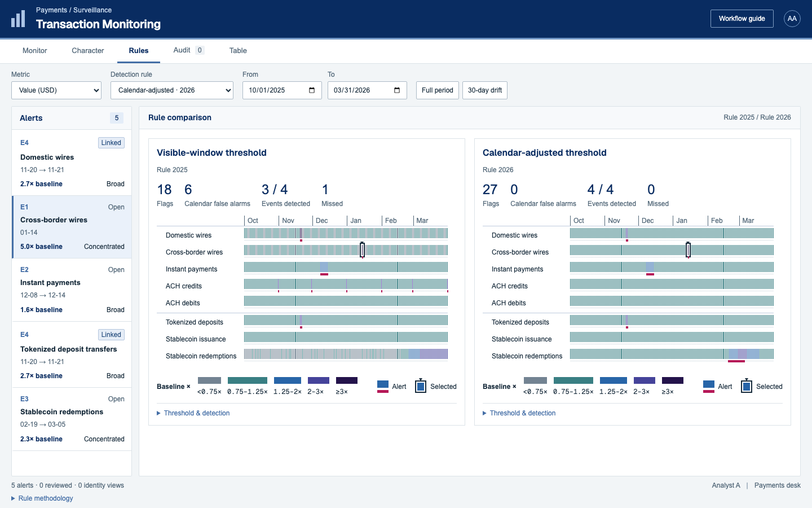Viewport: 812px width, 508px height.
Task: Click the Workflow guide button
Action: click(742, 19)
